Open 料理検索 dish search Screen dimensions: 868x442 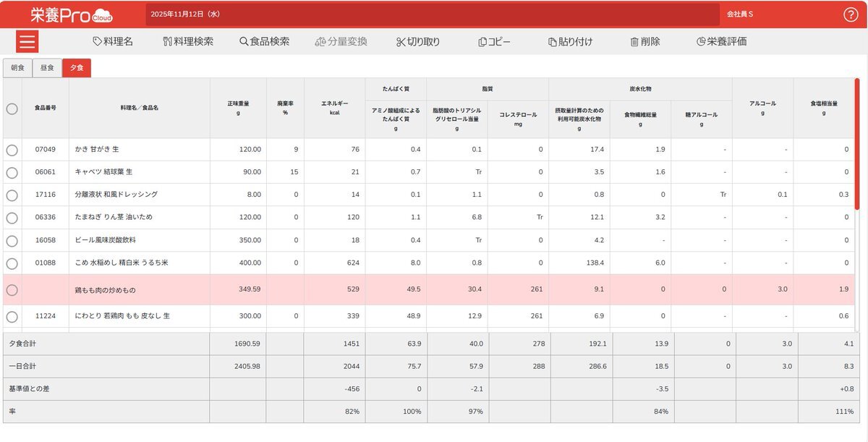pyautogui.click(x=188, y=41)
